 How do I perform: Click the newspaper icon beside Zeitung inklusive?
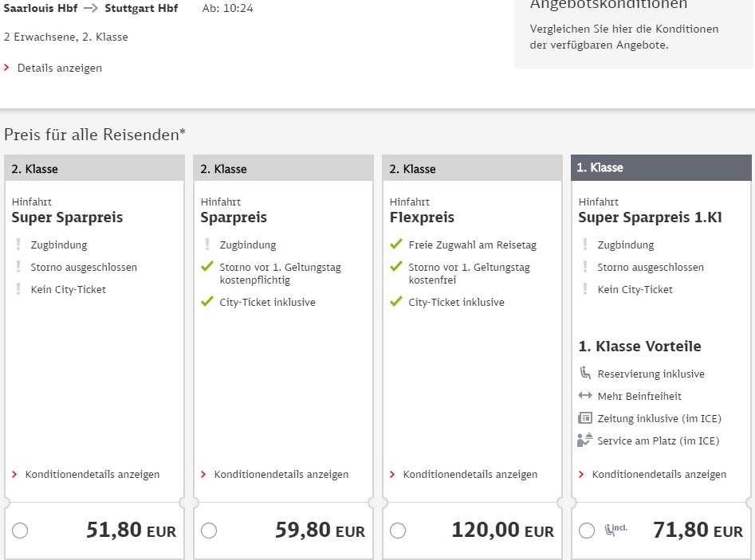coord(585,417)
